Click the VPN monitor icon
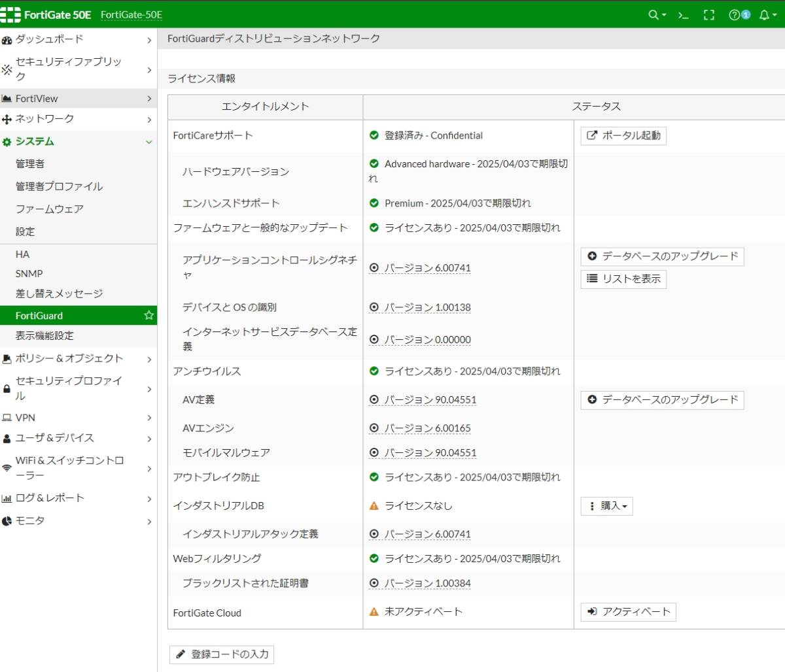Viewport: 785px width, 672px height. [x=7, y=418]
